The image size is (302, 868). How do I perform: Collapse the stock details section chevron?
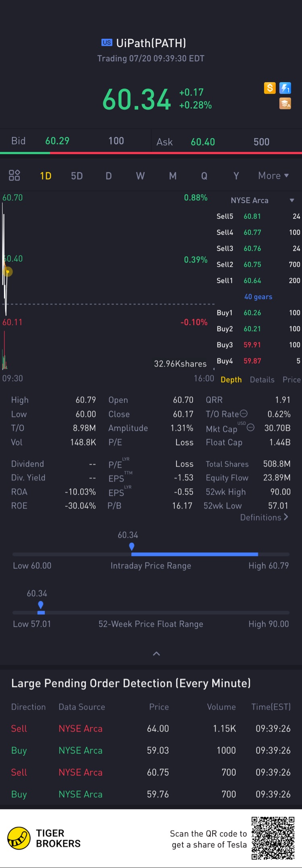[x=157, y=654]
